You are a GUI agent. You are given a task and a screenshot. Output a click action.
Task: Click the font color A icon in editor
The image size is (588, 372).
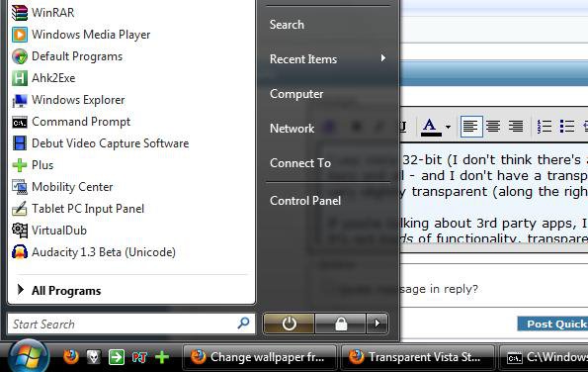(x=430, y=127)
